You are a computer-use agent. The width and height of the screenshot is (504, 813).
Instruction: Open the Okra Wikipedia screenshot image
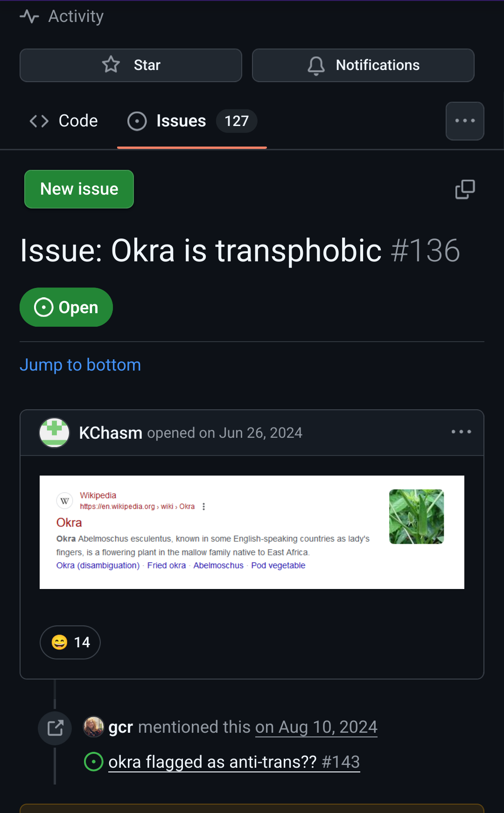point(252,532)
